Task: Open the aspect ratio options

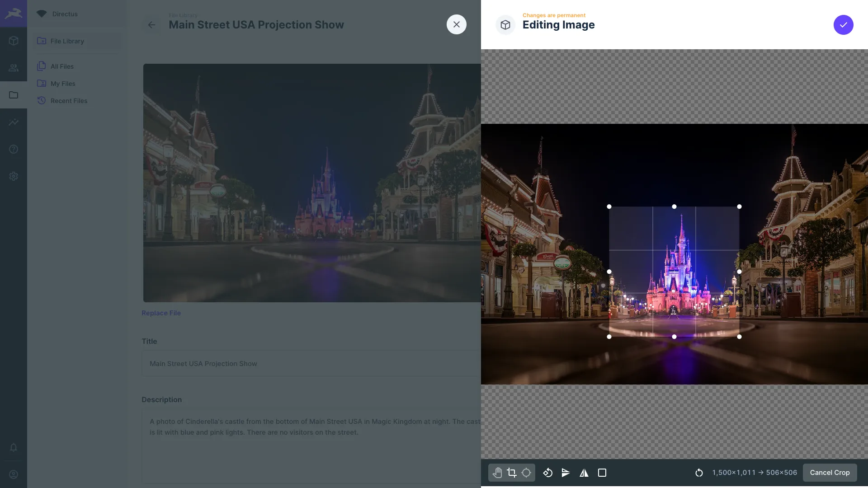Action: 602,473
